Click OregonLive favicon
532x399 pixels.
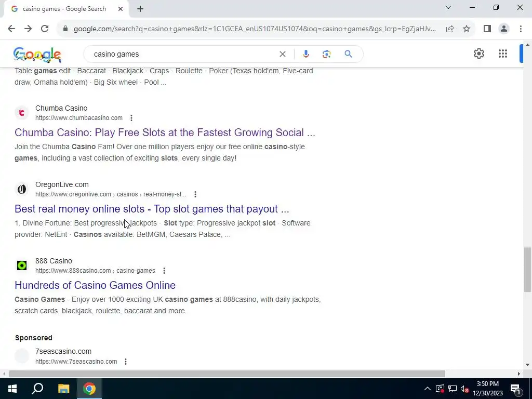click(22, 189)
